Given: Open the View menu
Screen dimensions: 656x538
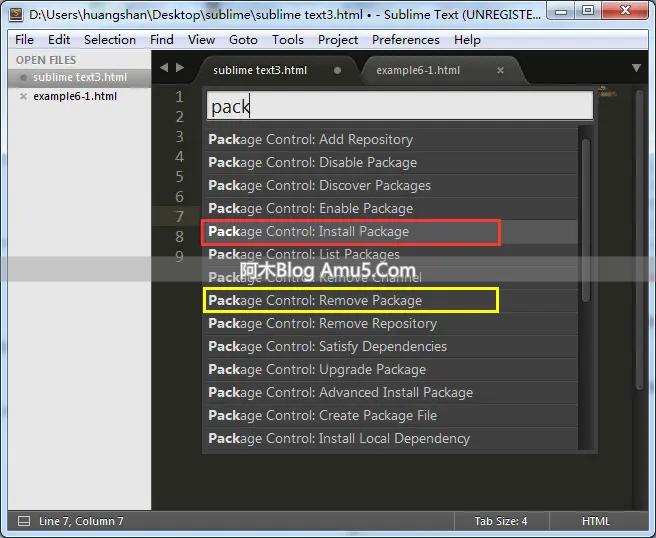Looking at the screenshot, I should (201, 40).
